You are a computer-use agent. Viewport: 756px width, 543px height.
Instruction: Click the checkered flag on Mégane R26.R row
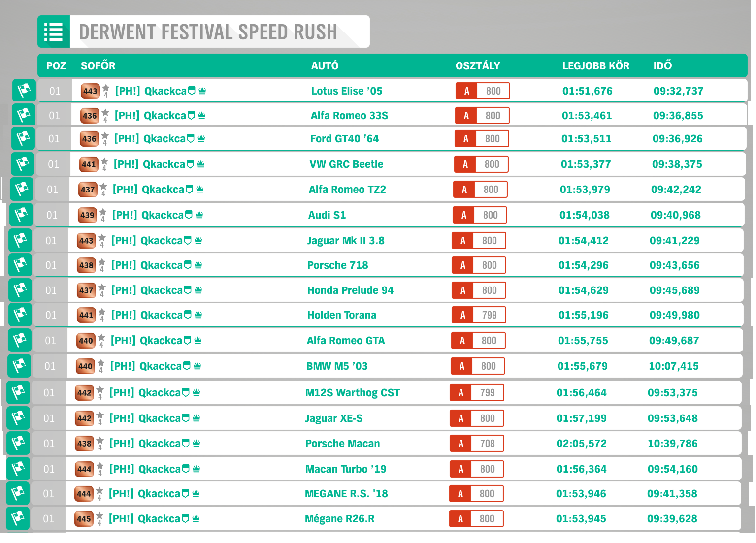pos(18,518)
